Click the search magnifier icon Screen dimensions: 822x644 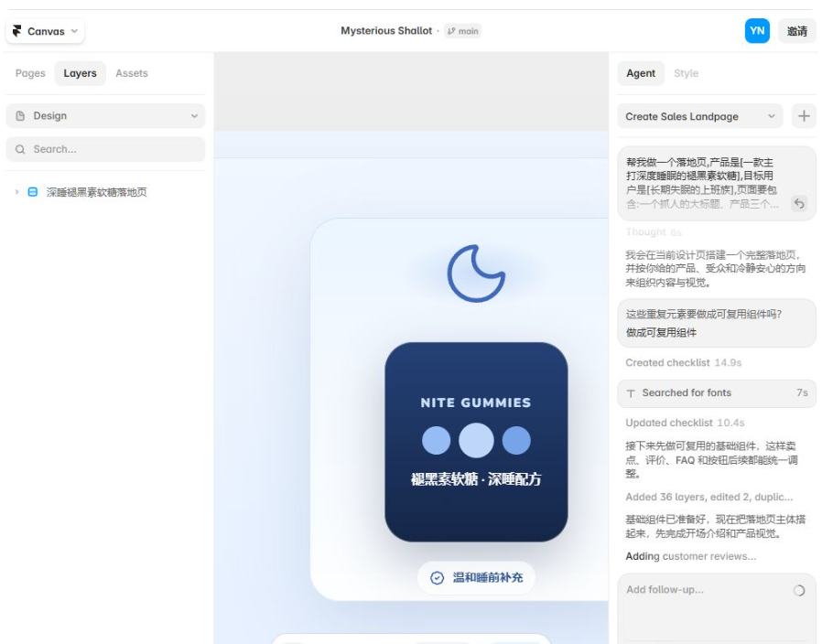(x=20, y=149)
